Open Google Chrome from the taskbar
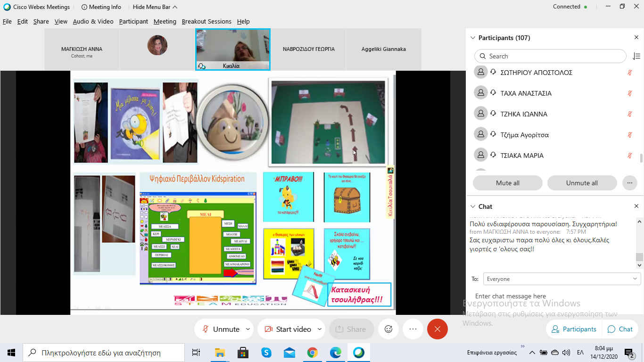Viewport: 644px width, 362px height. (312, 353)
